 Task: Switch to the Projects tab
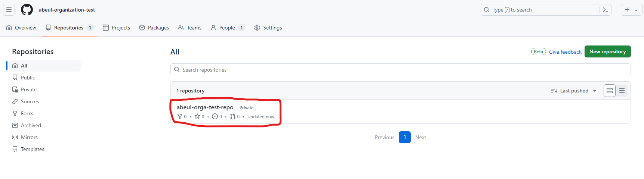117,28
